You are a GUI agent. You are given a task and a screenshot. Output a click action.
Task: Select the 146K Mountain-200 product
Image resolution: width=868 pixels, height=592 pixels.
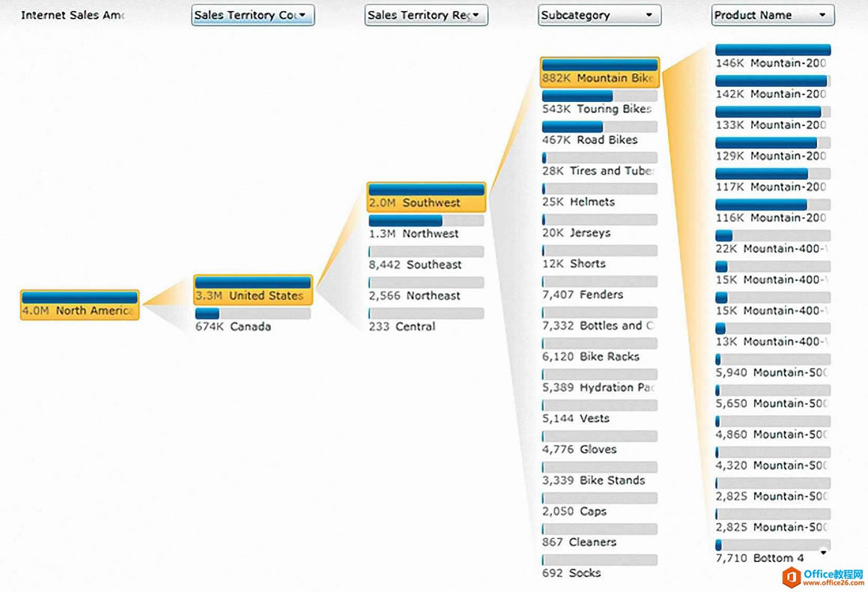coord(772,57)
